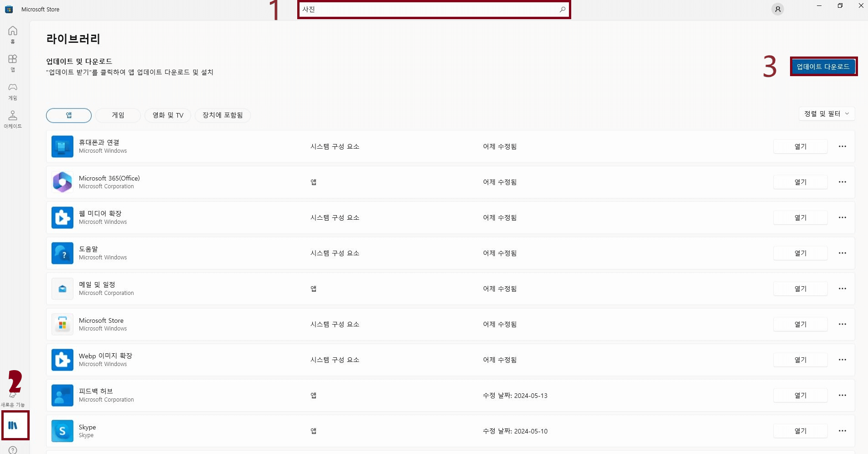
Task: Click the 업데이트 다운로드 button
Action: click(823, 67)
